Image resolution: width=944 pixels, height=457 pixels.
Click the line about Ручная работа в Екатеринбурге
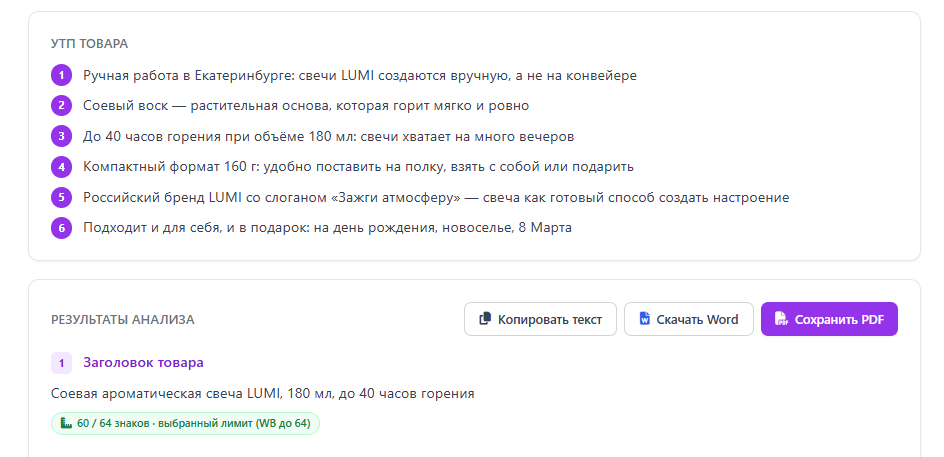(x=360, y=75)
